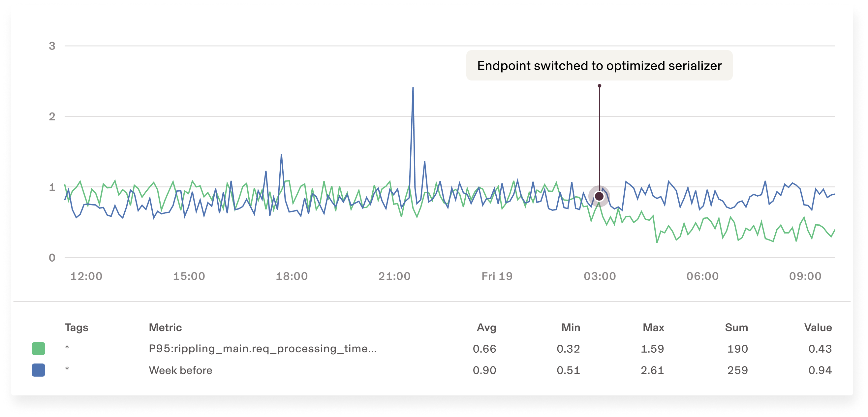Click the Fri 19 x-axis label
Screen dimensions: 868x417
click(497, 276)
